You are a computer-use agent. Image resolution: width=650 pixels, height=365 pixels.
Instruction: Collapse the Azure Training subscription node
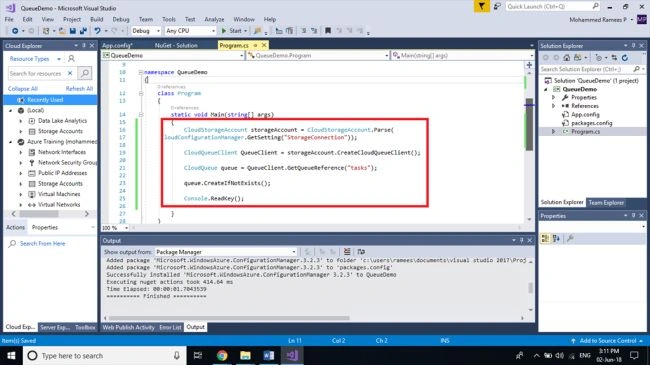click(10, 142)
